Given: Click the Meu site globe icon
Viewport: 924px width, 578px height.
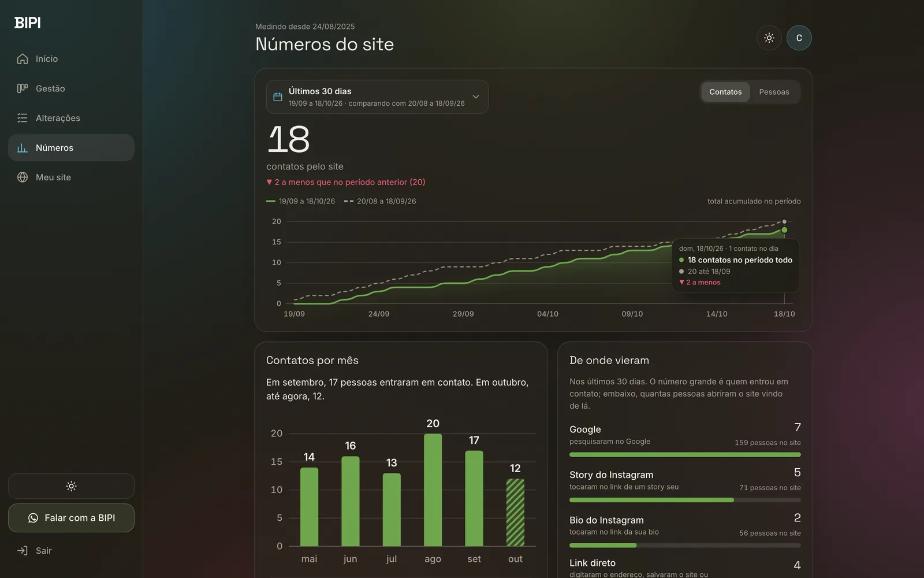Looking at the screenshot, I should point(23,177).
